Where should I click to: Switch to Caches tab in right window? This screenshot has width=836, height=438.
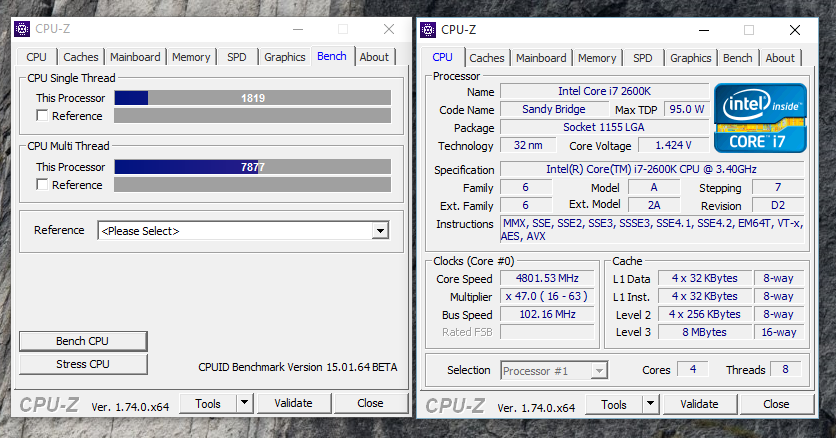point(486,58)
